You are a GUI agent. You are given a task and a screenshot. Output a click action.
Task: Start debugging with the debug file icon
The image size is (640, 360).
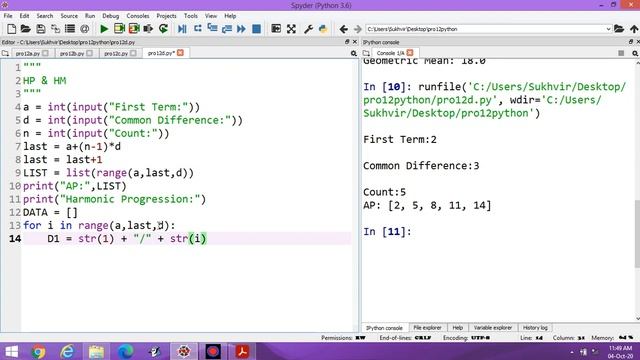click(x=182, y=29)
